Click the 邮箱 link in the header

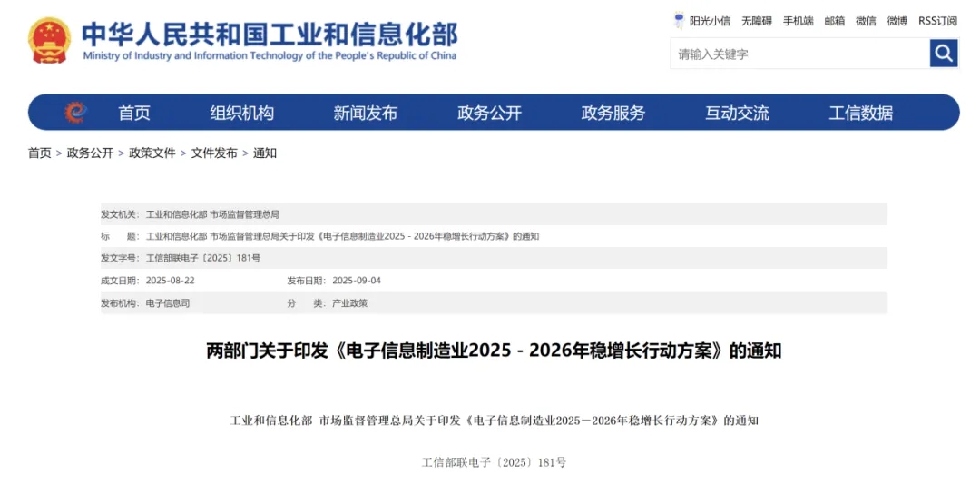(x=835, y=21)
